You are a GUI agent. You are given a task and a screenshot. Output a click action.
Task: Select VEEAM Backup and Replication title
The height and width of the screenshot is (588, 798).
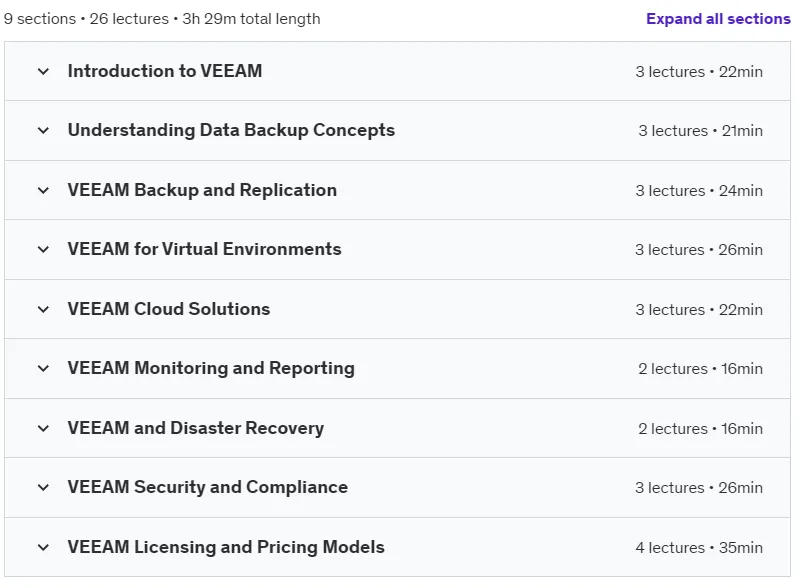click(x=202, y=190)
